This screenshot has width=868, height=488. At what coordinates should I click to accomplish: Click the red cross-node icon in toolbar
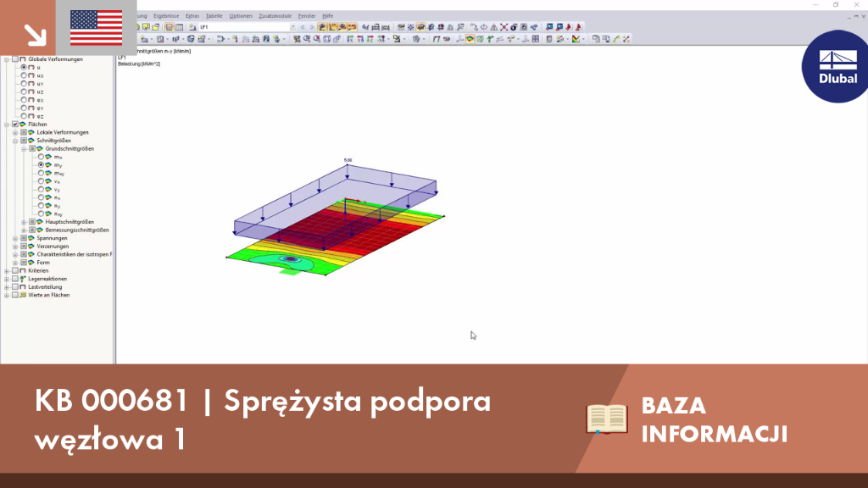click(x=504, y=26)
